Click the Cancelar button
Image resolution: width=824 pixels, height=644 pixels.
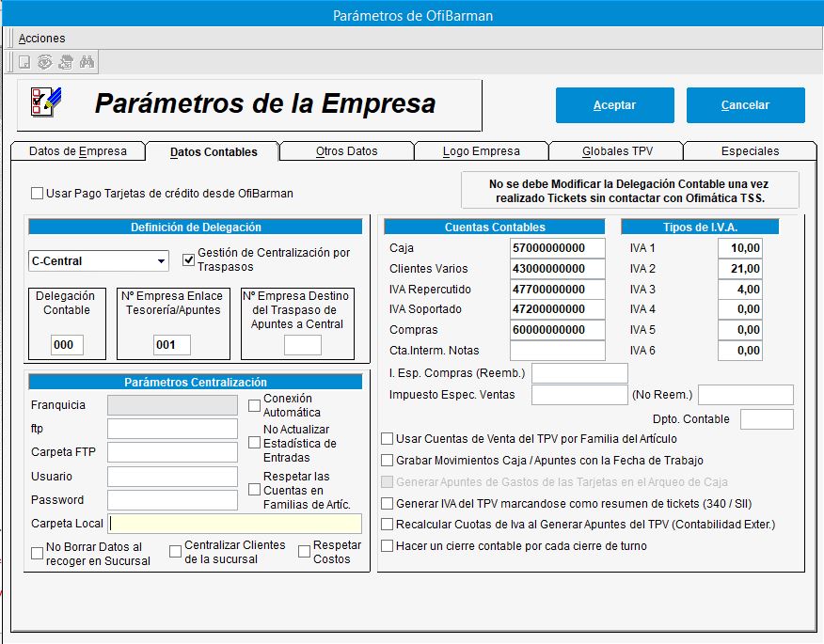745,105
